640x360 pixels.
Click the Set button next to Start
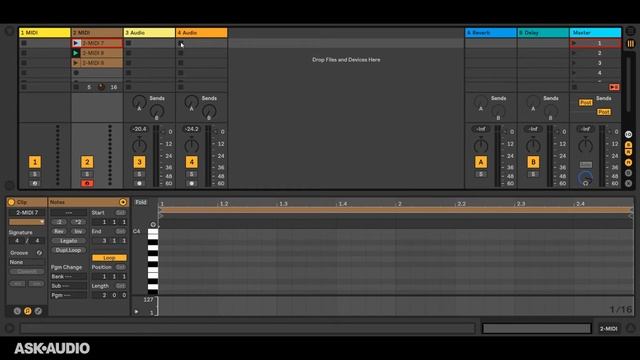coord(120,213)
